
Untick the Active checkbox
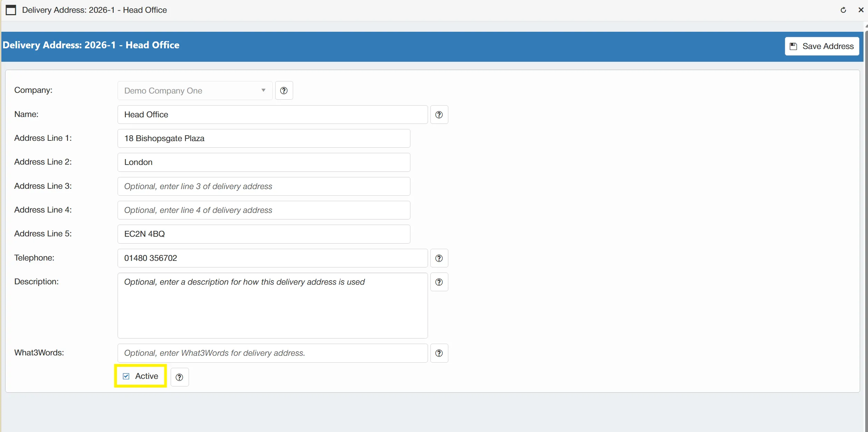tap(126, 376)
